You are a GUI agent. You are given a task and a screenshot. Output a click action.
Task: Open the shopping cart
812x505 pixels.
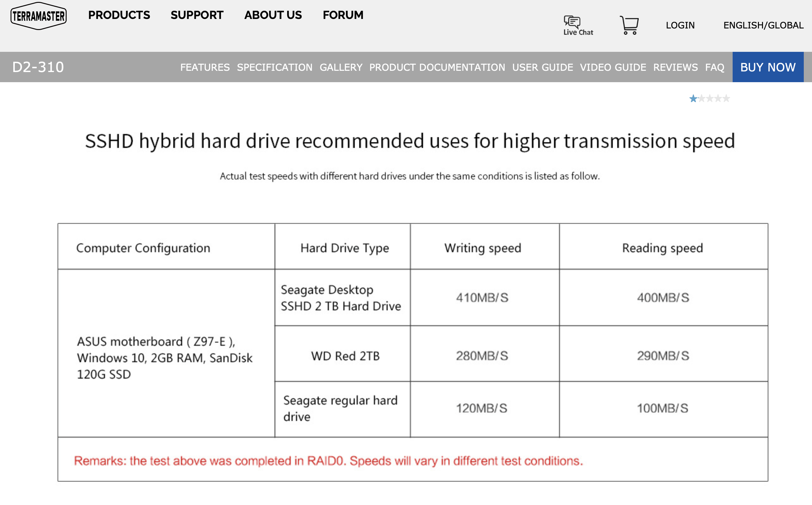629,25
